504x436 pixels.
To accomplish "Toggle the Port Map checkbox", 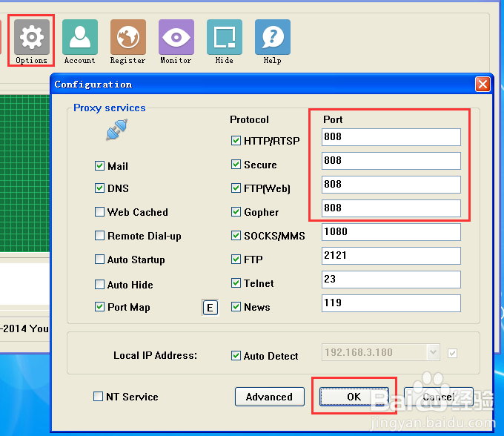I will 99,307.
